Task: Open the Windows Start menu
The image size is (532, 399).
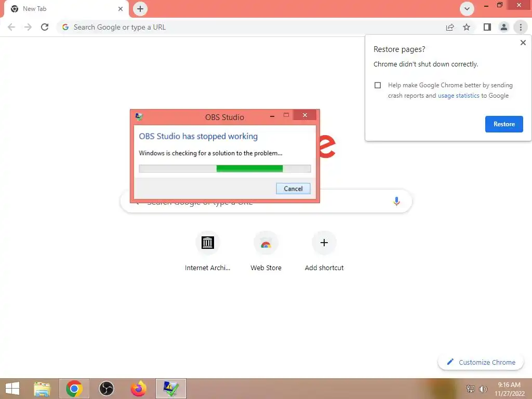Action: pyautogui.click(x=12, y=389)
